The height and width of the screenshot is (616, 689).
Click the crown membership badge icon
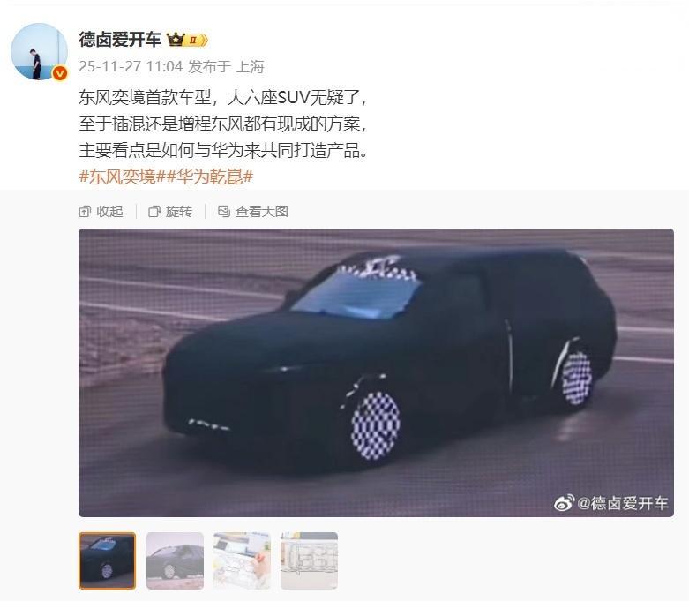click(175, 40)
